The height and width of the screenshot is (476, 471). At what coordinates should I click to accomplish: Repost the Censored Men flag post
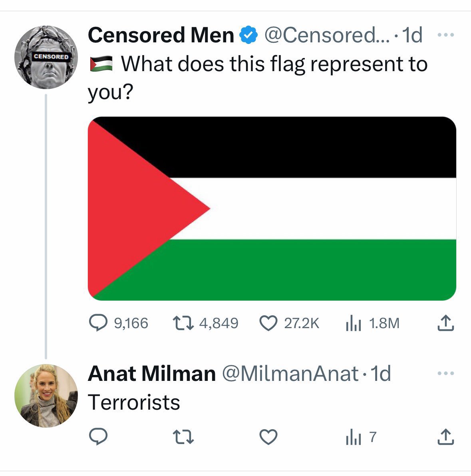[x=183, y=323]
